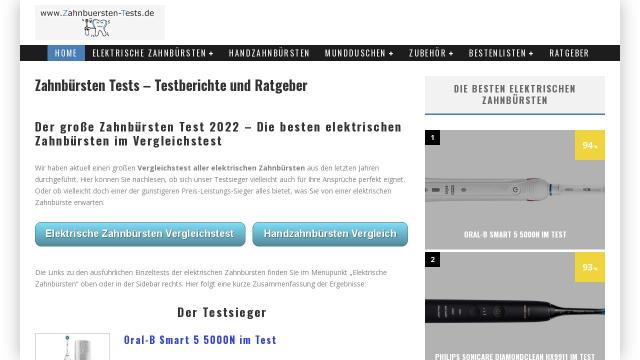
Task: Click the Philips Sonicare DiamondClean caption text
Action: [x=515, y=356]
